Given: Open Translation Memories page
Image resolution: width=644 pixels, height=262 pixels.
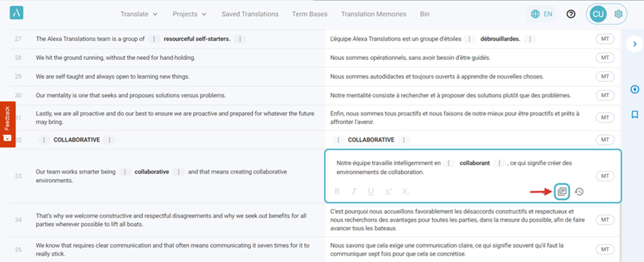Looking at the screenshot, I should click(373, 14).
